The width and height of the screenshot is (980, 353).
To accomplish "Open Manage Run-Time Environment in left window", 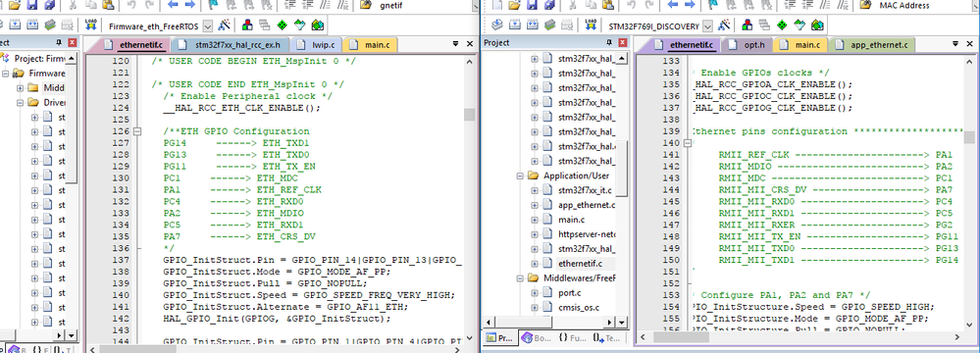I will [x=282, y=25].
